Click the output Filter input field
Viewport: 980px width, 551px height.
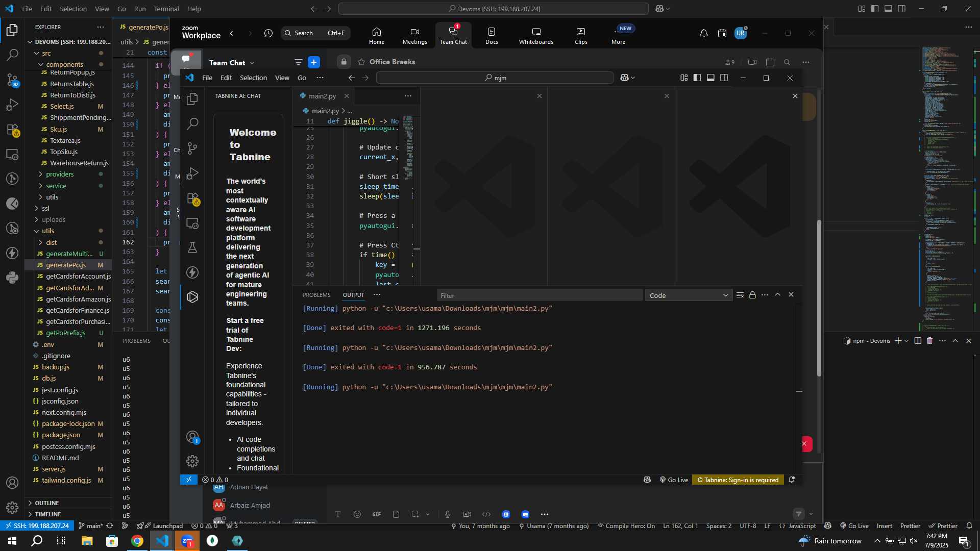tap(540, 295)
